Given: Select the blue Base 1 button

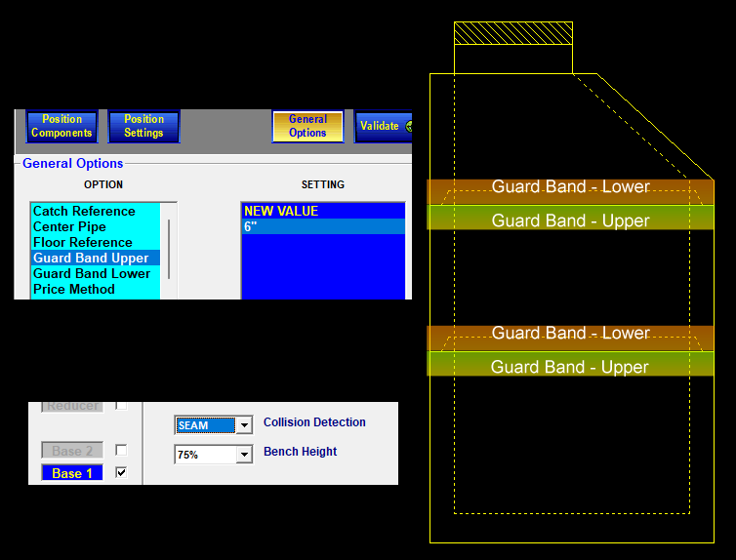Looking at the screenshot, I should point(72,473).
